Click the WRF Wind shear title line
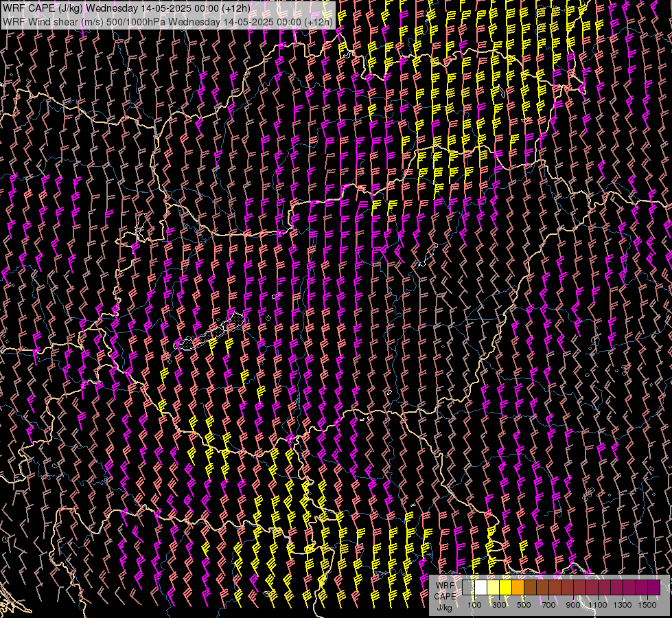The image size is (672, 618). (167, 21)
